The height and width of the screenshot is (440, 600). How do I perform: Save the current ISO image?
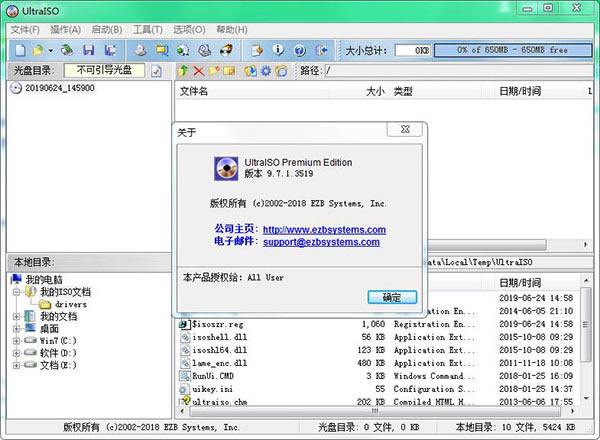(89, 50)
